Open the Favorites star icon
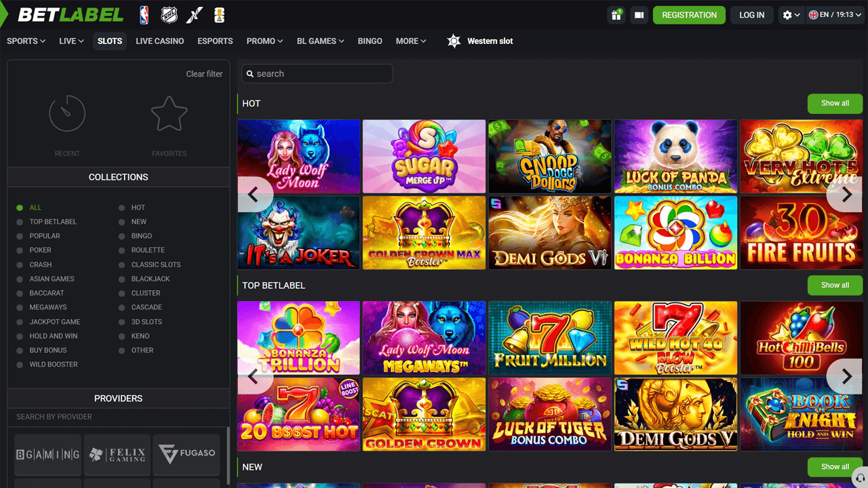868x488 pixels. (x=169, y=113)
